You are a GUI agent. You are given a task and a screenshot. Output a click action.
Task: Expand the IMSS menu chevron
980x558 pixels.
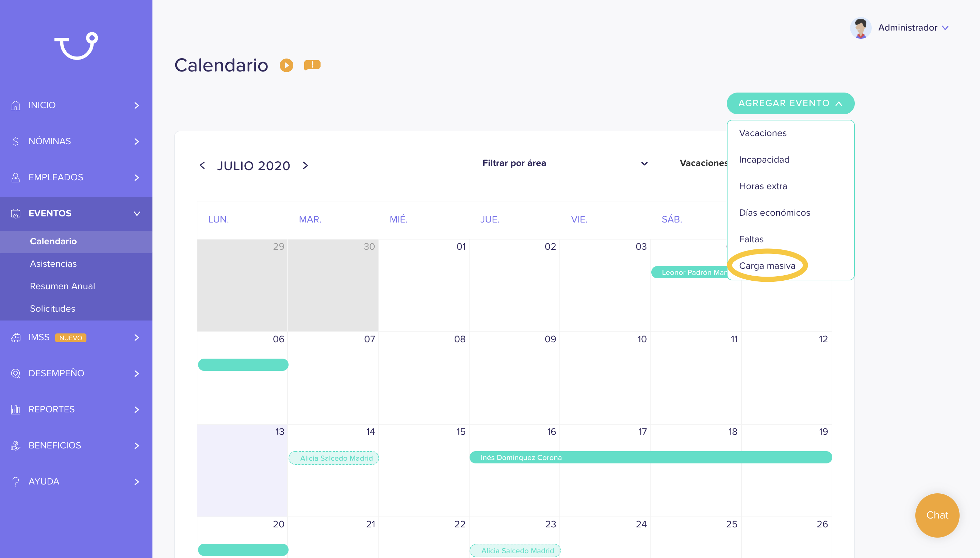click(136, 337)
